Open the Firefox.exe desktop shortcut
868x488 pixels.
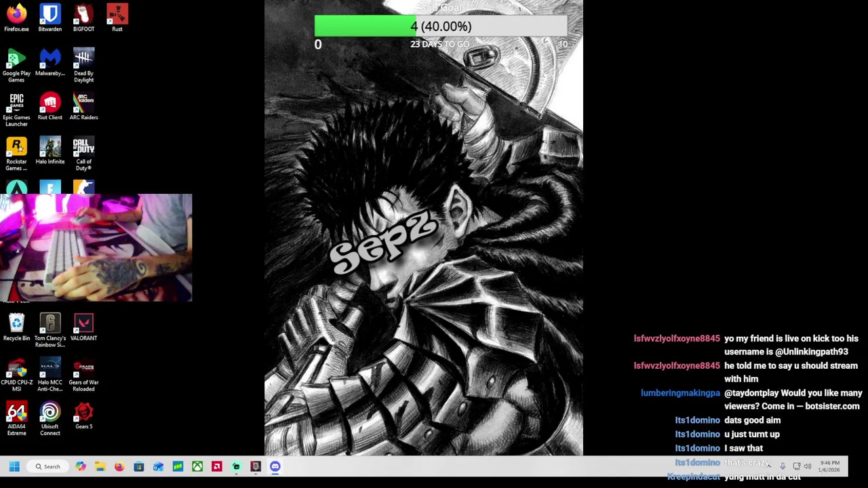(16, 18)
